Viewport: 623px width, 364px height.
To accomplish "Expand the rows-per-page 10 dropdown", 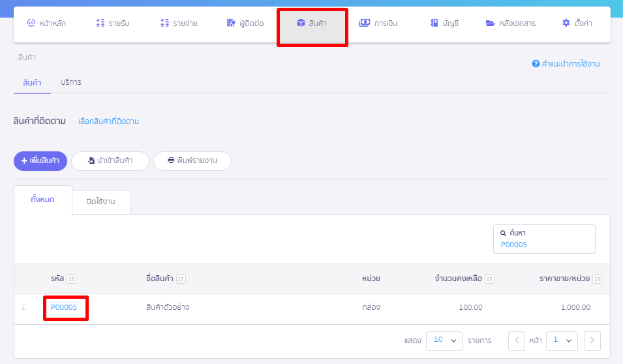I will (x=444, y=341).
